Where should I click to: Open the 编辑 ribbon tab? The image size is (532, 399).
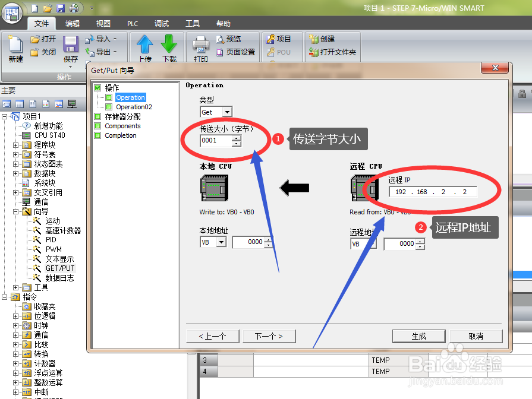[73, 23]
